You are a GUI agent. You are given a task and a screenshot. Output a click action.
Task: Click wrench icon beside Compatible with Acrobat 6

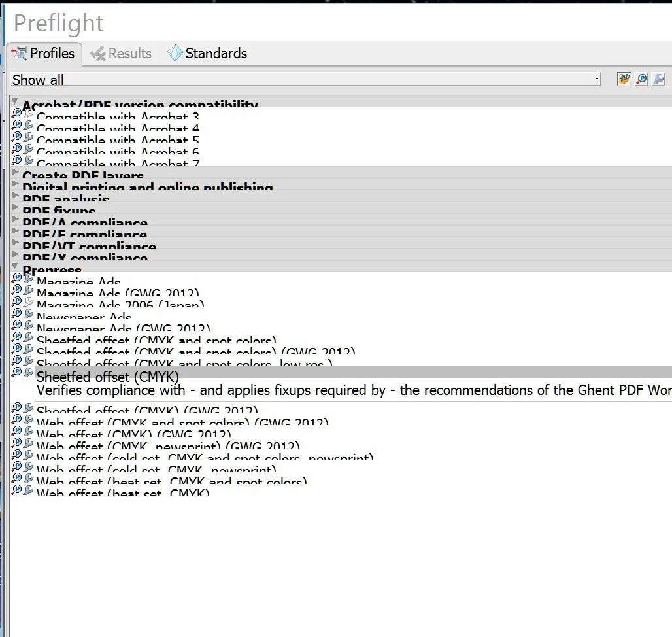point(28,148)
